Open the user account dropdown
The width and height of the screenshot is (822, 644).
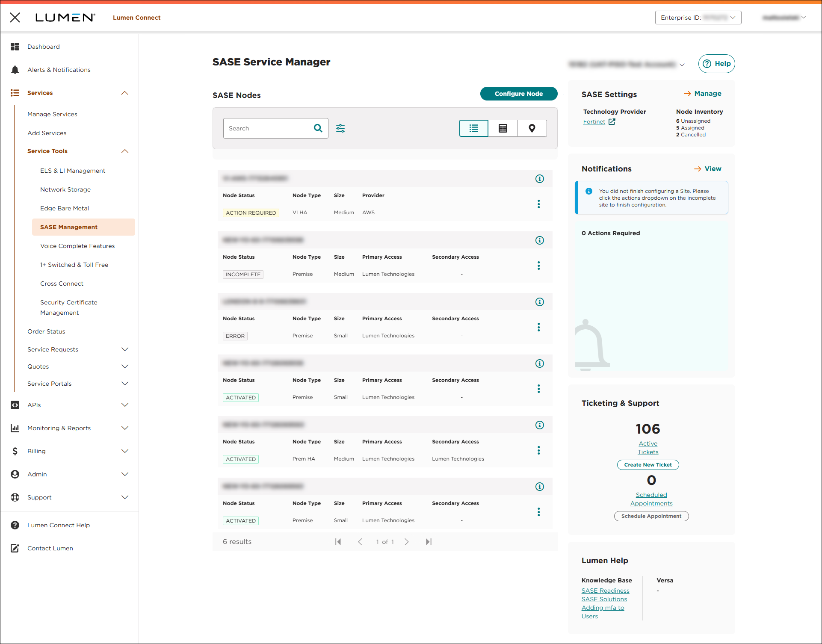coord(784,18)
